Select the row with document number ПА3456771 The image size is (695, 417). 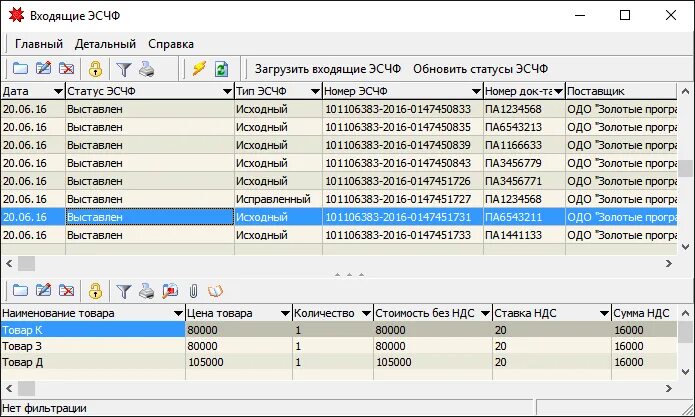pyautogui.click(x=339, y=181)
